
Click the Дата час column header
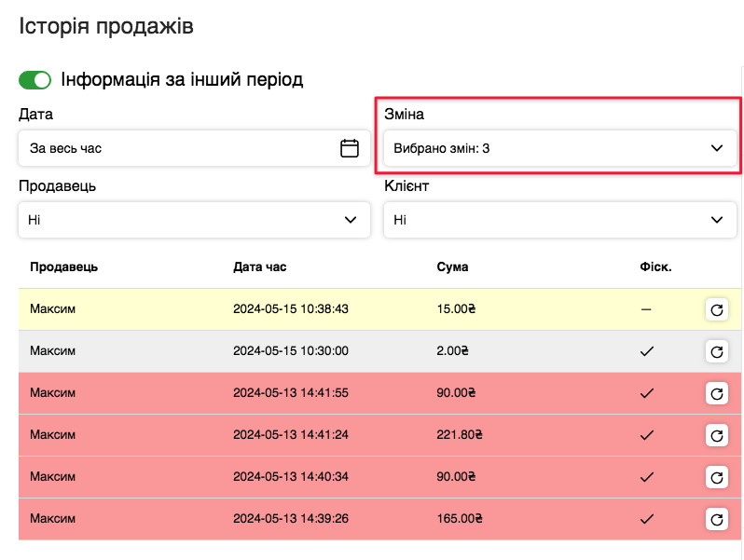coord(260,267)
